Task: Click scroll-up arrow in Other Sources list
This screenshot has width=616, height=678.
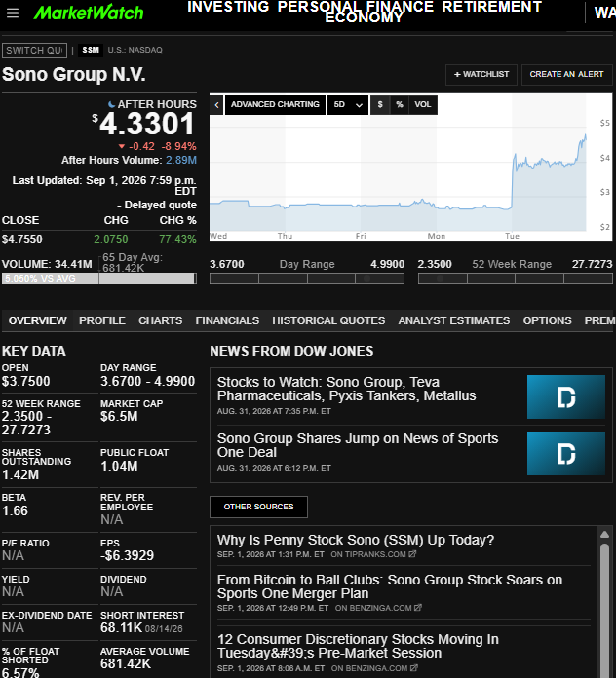Action: coord(604,535)
